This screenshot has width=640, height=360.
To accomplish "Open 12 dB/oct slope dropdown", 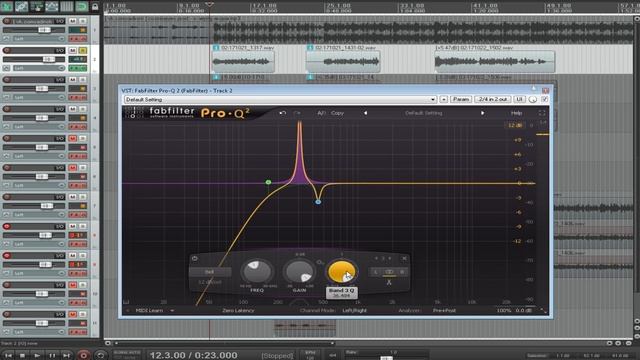I will tap(209, 282).
